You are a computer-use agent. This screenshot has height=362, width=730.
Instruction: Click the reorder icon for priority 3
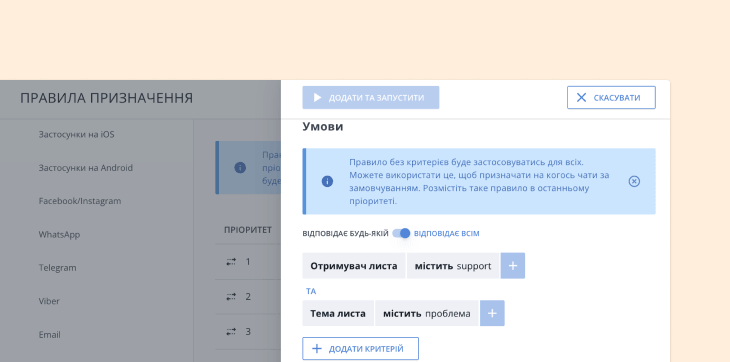(x=231, y=332)
